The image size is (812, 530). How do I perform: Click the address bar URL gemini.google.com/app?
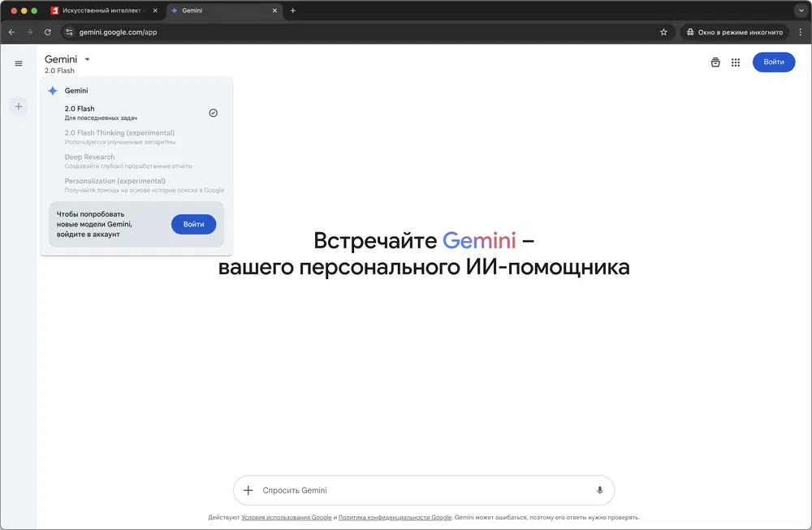[118, 32]
